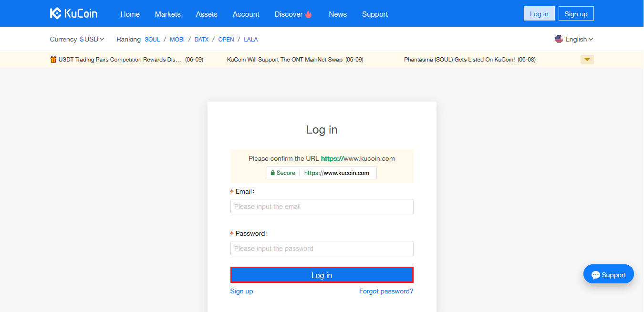This screenshot has height=312, width=644.
Task: Open the Assets menu
Action: 207,14
